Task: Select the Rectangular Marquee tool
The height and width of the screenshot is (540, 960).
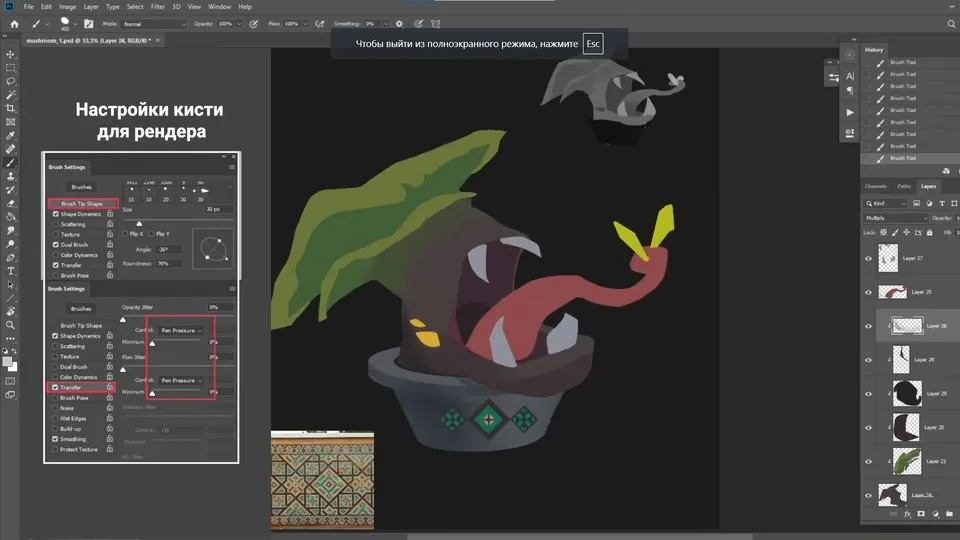Action: (x=10, y=68)
